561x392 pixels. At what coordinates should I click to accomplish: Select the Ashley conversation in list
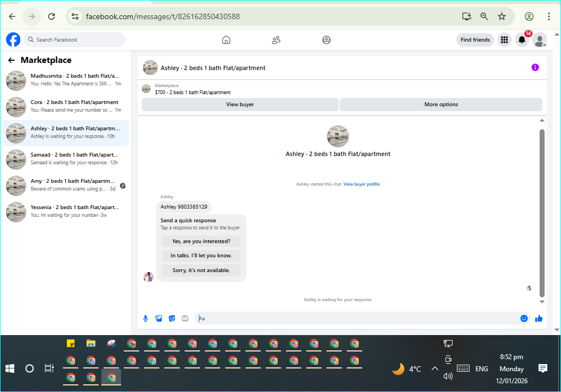pyautogui.click(x=66, y=133)
